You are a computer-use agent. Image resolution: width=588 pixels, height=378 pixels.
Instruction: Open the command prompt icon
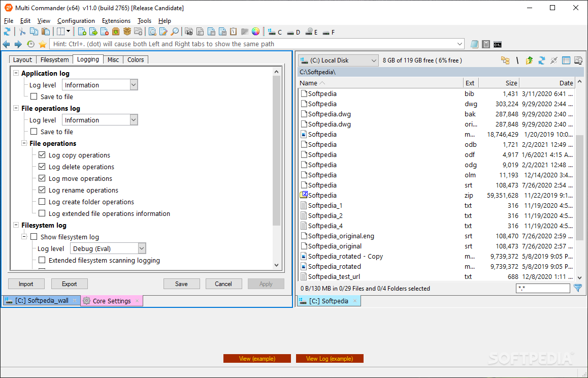(498, 45)
